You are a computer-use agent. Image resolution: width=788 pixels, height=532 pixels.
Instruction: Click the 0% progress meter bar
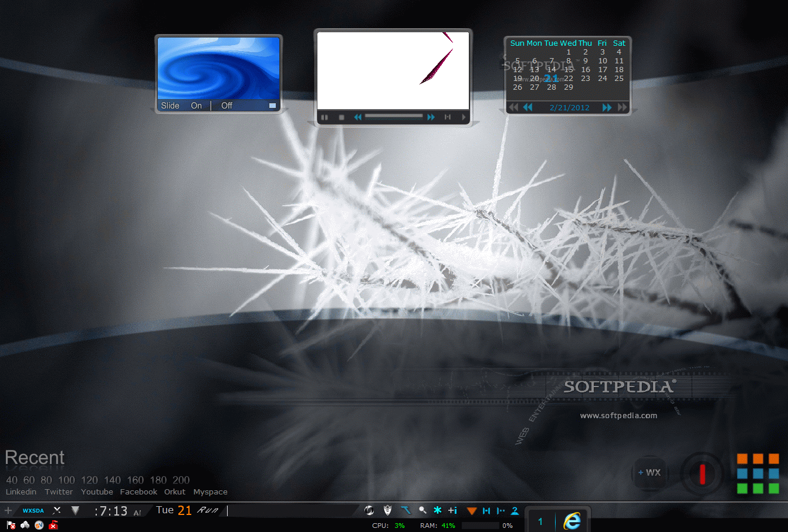point(481,526)
